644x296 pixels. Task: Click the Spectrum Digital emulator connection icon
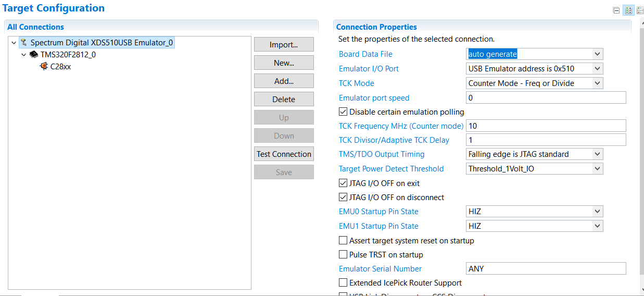click(24, 43)
